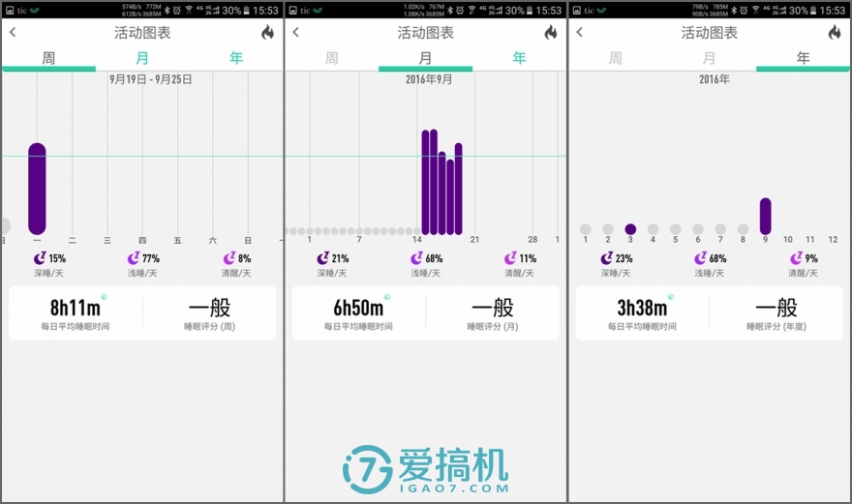Viewport: 852px width, 504px height.
Task: Tap the monthly 68% light sleep moon icon
Action: tap(416, 258)
